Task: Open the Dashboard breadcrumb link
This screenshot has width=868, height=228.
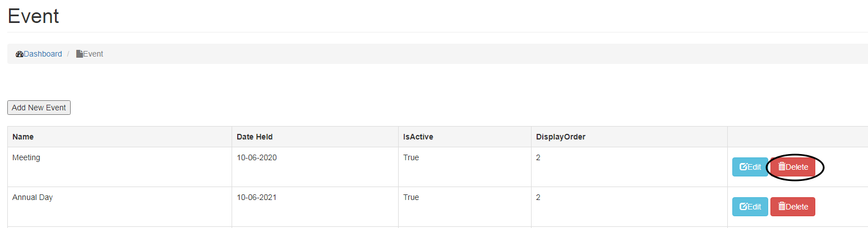Action: click(43, 54)
